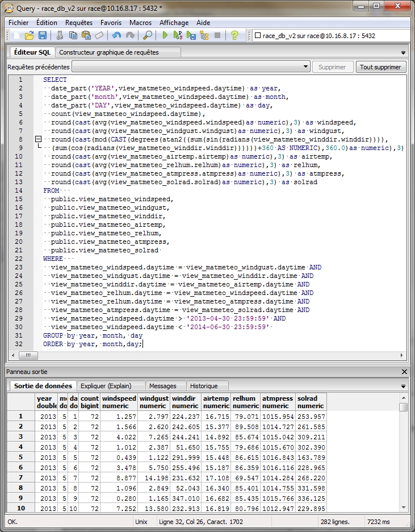Paste from clipboard with the paste icon
This screenshot has height=532, width=415.
(86, 35)
